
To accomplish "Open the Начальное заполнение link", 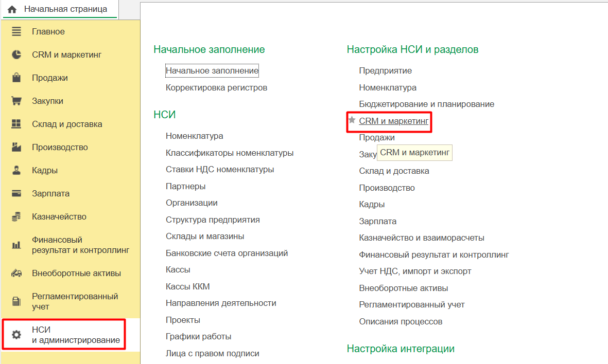I will tap(212, 70).
